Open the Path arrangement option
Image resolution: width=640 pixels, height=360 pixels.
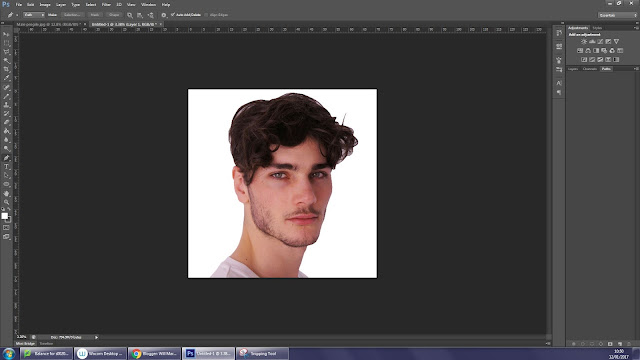(x=151, y=15)
